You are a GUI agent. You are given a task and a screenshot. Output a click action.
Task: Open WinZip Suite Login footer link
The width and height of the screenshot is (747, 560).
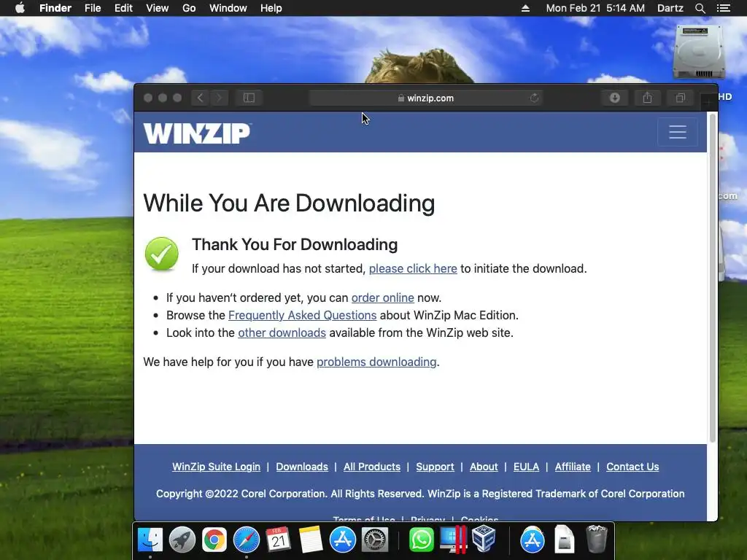click(x=216, y=467)
